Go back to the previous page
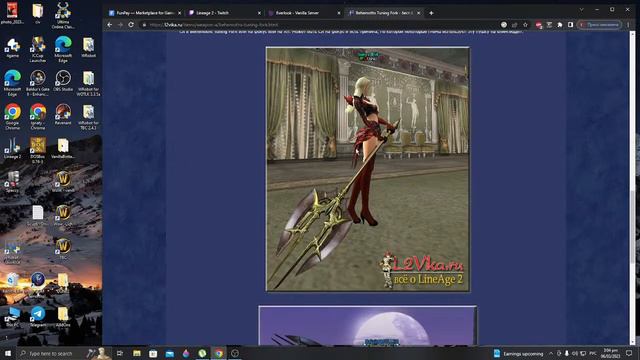The height and width of the screenshot is (360, 640). pyautogui.click(x=109, y=25)
